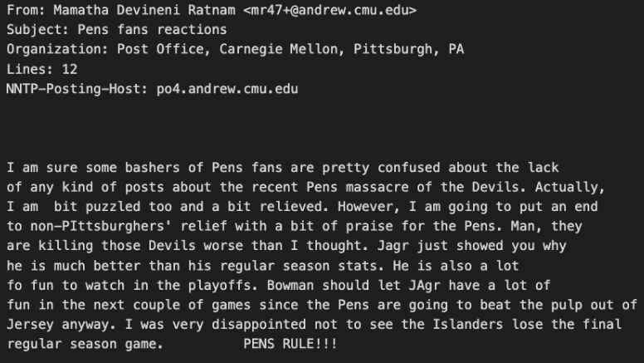Click the sender email address mr47+@andrew.cmu.edu
The width and height of the screenshot is (644, 363).
[331, 11]
